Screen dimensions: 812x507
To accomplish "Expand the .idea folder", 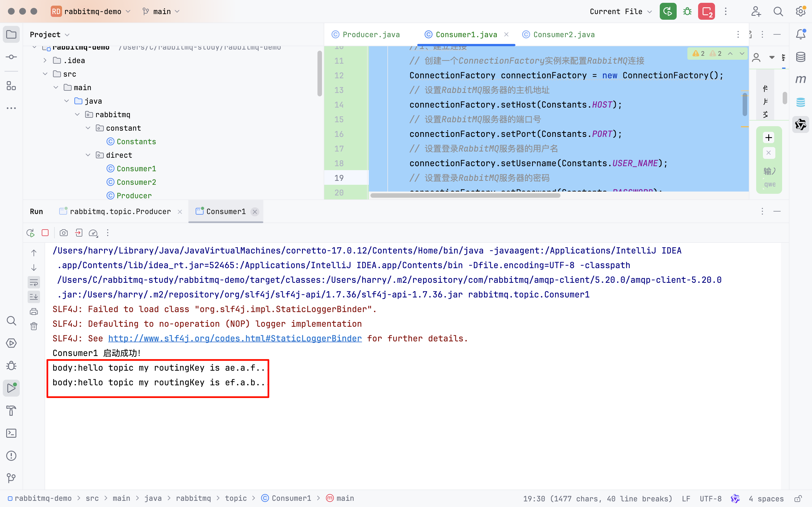I will (45, 60).
